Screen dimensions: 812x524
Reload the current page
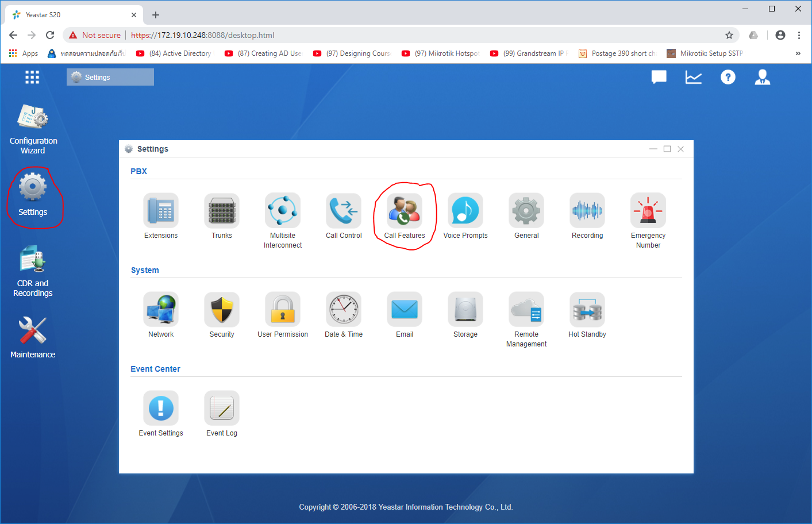50,35
